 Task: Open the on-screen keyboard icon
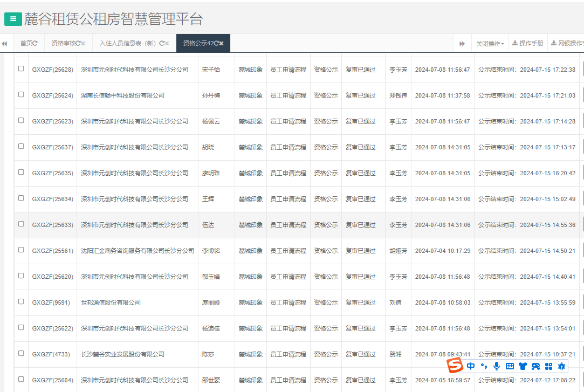pos(510,366)
